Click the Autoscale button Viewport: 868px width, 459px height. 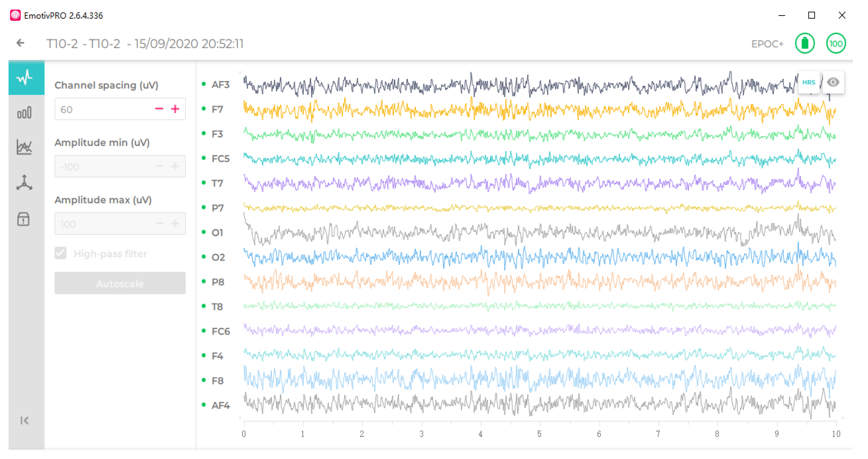[120, 284]
